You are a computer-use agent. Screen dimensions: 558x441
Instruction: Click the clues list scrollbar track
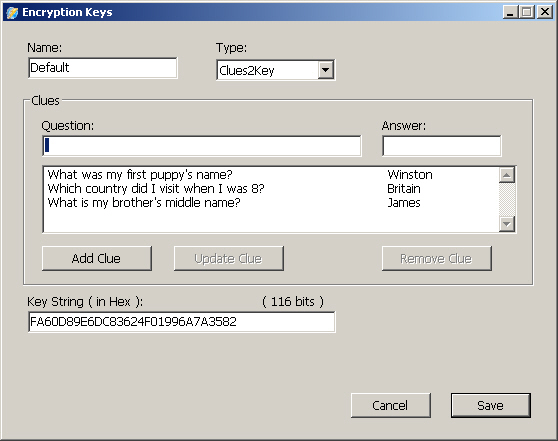click(x=507, y=199)
